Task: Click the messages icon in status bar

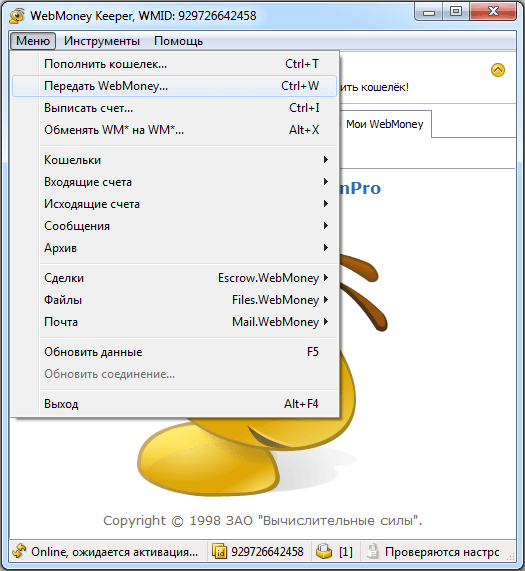Action: (x=324, y=552)
